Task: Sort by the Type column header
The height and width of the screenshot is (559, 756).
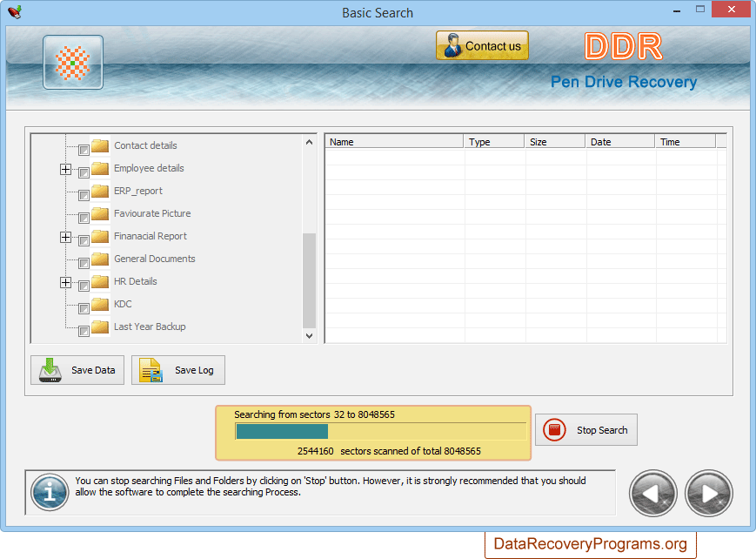Action: coord(494,141)
